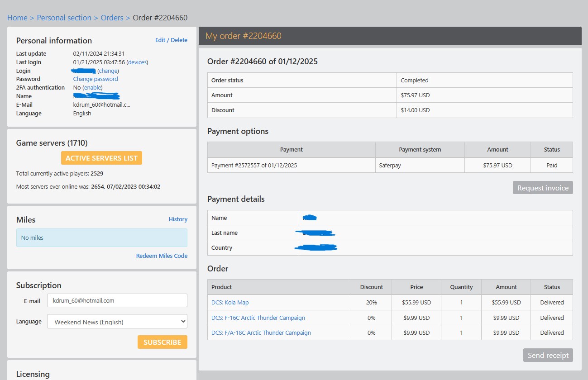Select Payment #2572557 of 01/12/2025 cell
Image resolution: width=588 pixels, height=380 pixels.
(292, 165)
